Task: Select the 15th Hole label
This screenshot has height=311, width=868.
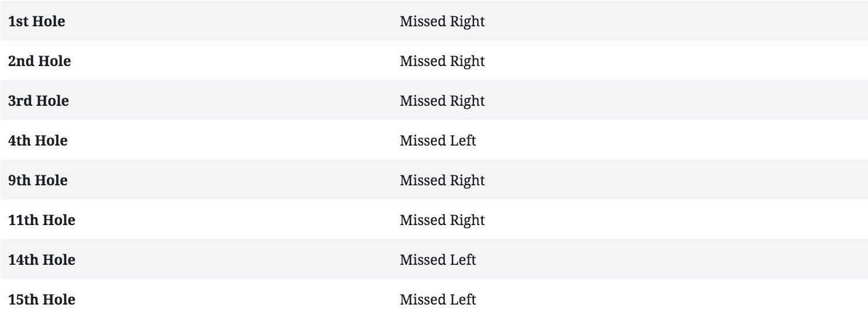Action: [42, 300]
